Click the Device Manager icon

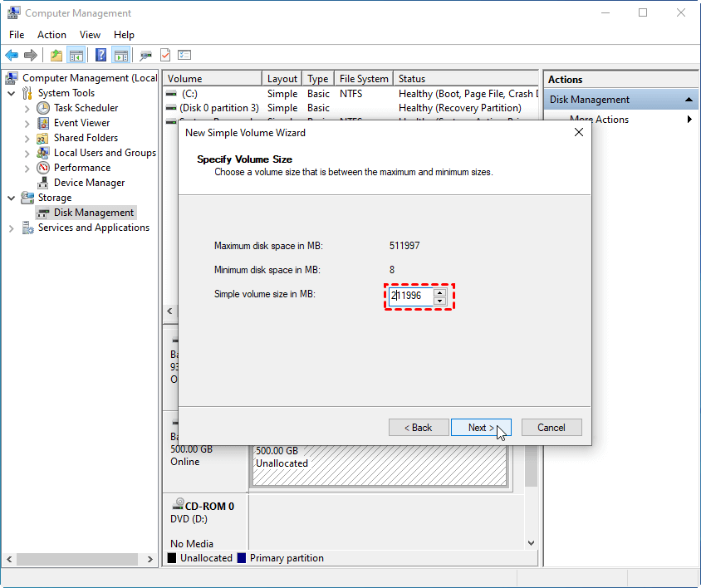[43, 183]
